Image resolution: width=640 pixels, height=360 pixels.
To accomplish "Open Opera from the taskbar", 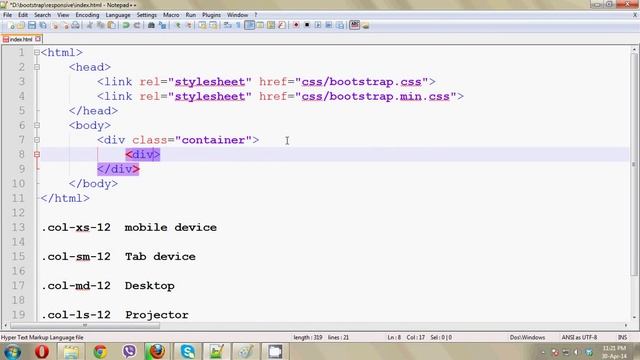I will (42, 351).
